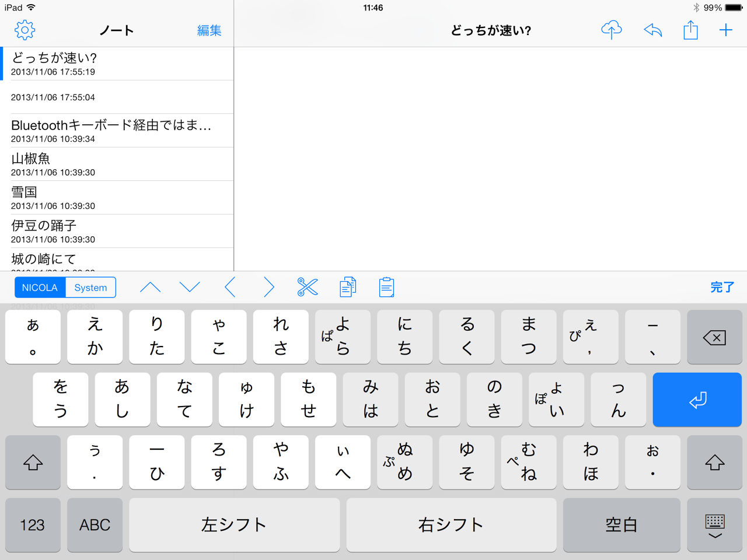Hide the keyboard with dismiss key
This screenshot has width=747, height=560.
point(714,525)
